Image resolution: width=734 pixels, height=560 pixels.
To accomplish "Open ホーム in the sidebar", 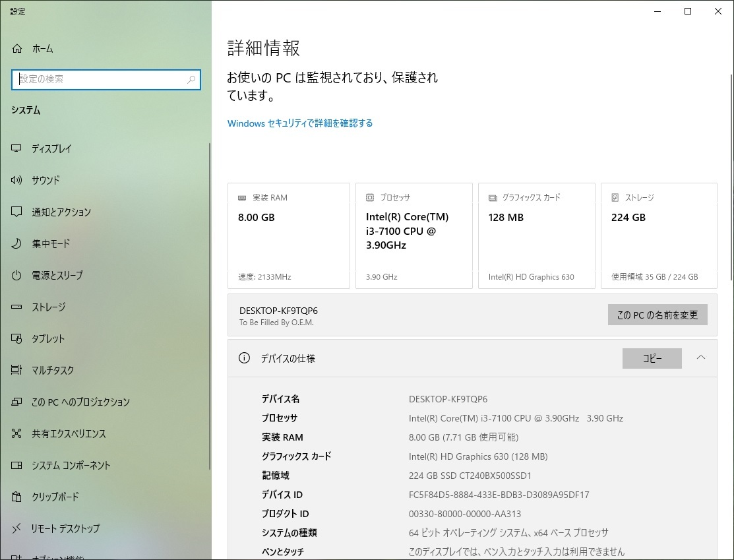I will click(43, 49).
